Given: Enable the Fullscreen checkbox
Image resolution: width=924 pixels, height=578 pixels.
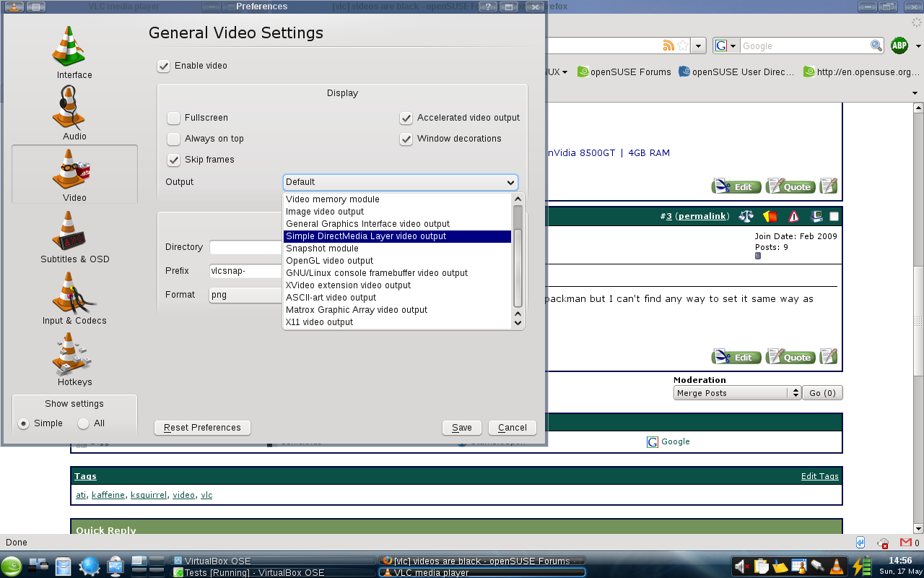Looking at the screenshot, I should pyautogui.click(x=173, y=118).
